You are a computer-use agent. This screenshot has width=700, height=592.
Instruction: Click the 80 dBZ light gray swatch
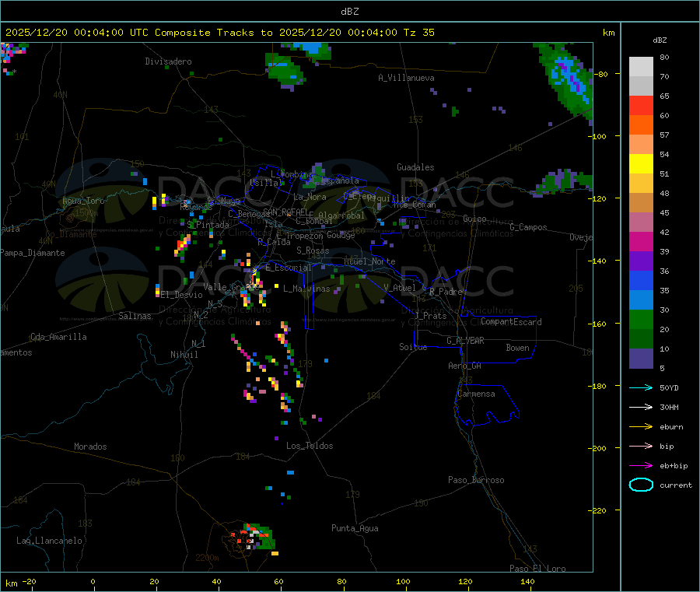(x=641, y=67)
